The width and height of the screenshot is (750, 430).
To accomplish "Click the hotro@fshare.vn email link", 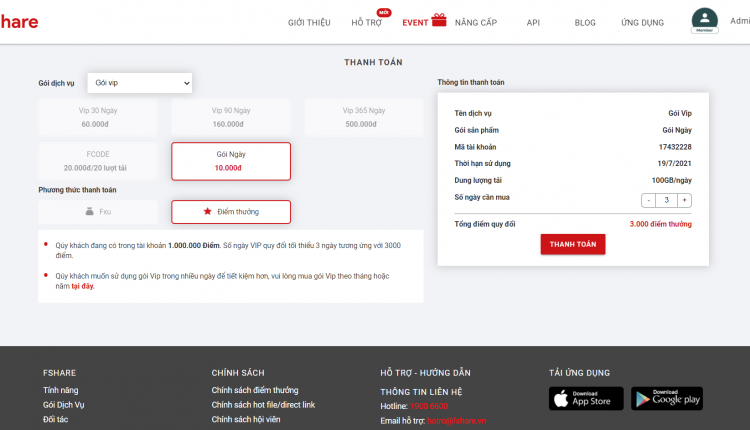I will (x=456, y=421).
